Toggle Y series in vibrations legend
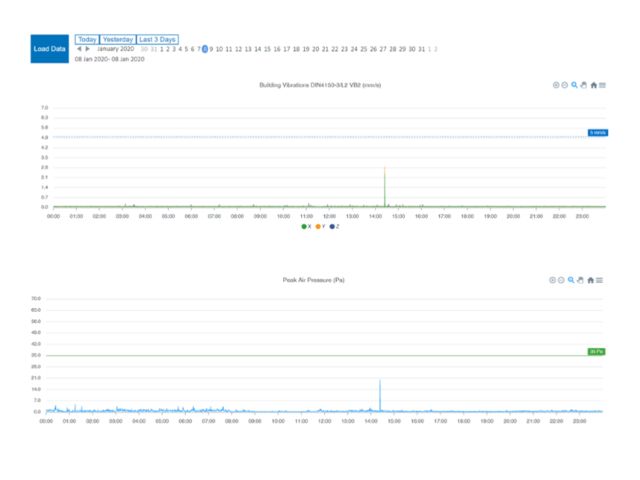The image size is (640, 480). (x=320, y=226)
